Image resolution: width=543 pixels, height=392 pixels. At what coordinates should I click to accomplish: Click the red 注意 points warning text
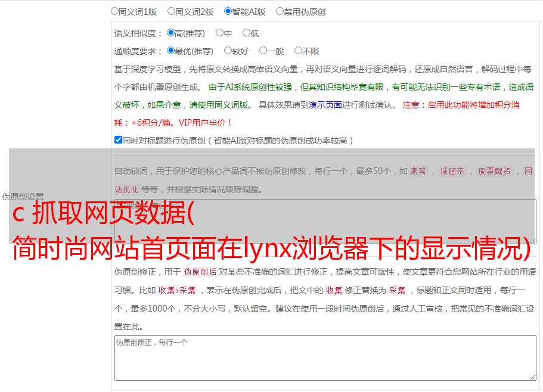coord(317,114)
